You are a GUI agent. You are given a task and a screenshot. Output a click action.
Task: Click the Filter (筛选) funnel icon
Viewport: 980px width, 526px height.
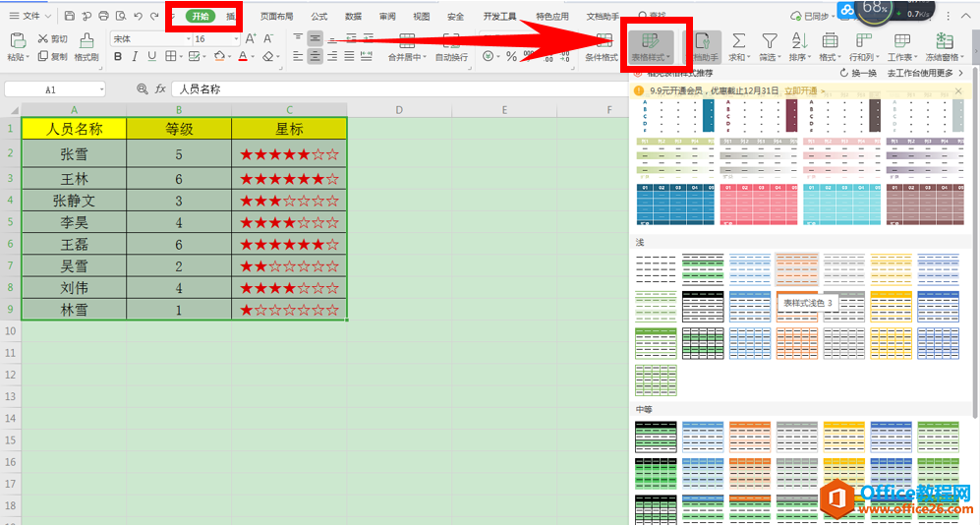770,41
